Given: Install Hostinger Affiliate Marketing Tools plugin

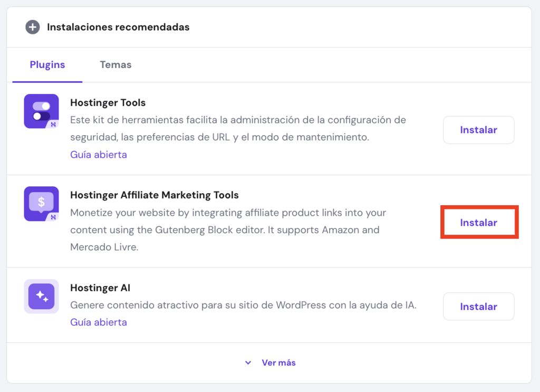Looking at the screenshot, I should (x=478, y=223).
